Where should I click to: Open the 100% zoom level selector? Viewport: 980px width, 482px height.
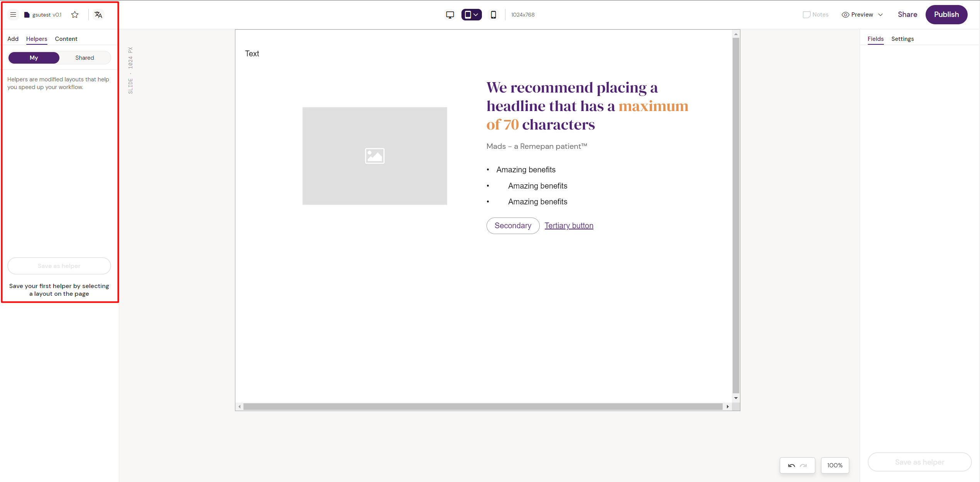835,465
